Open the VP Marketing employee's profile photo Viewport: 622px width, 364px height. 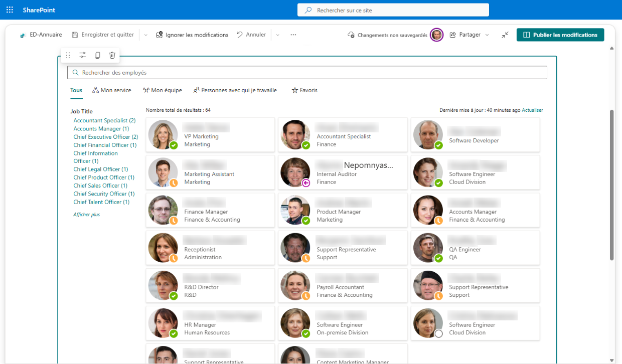click(163, 134)
